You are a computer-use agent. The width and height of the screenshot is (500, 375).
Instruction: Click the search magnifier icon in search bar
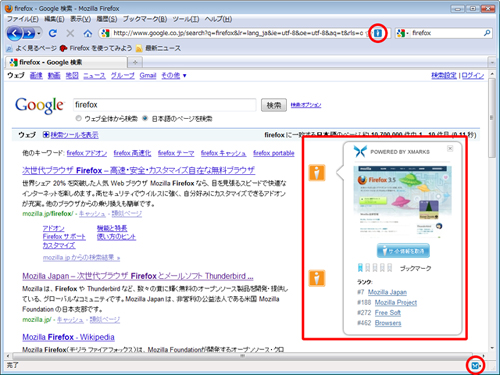coord(487,33)
